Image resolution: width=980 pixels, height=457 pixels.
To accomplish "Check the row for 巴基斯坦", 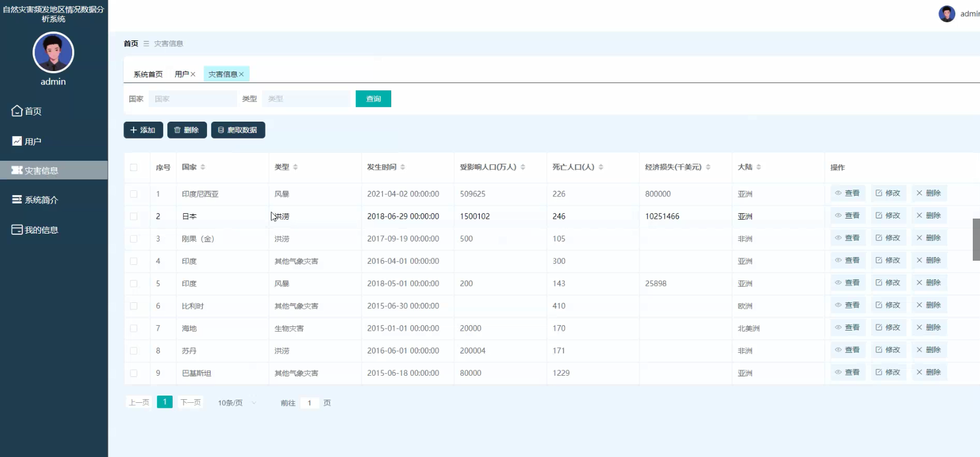I will click(134, 373).
